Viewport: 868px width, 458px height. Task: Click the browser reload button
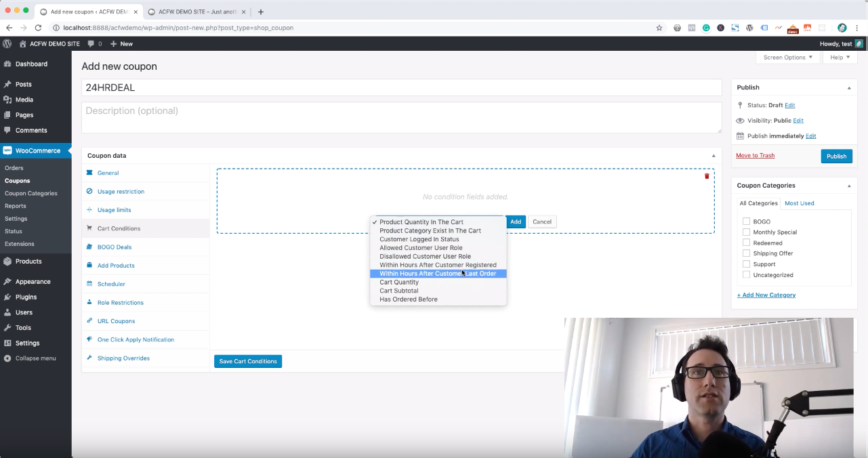pyautogui.click(x=38, y=28)
